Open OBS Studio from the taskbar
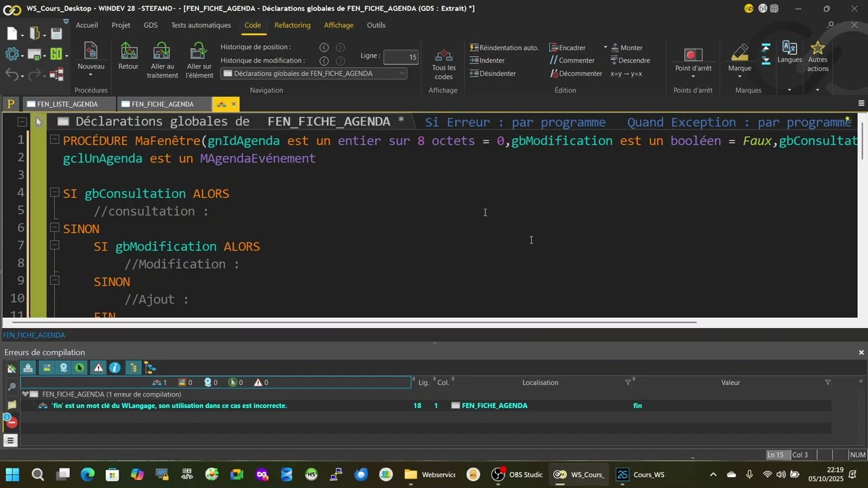Viewport: 868px width, 488px height. point(518,474)
